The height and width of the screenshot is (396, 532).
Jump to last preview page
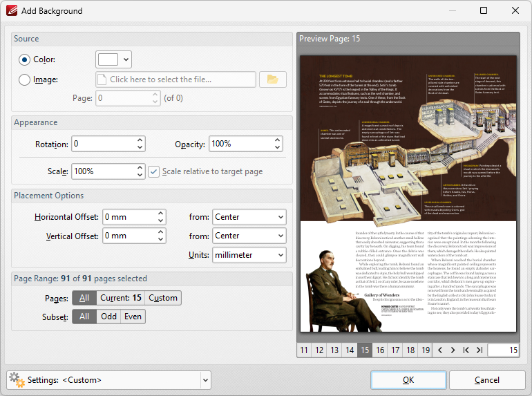point(479,350)
